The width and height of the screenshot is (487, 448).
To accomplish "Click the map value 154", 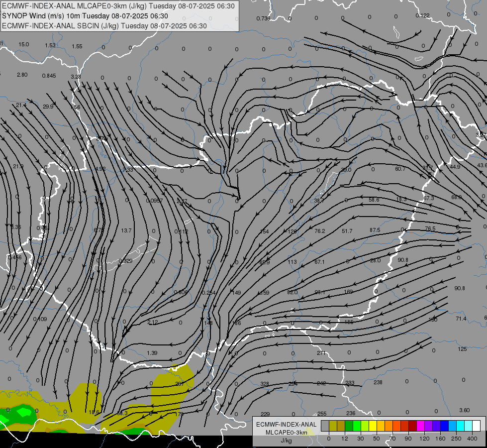I will click(264, 231).
